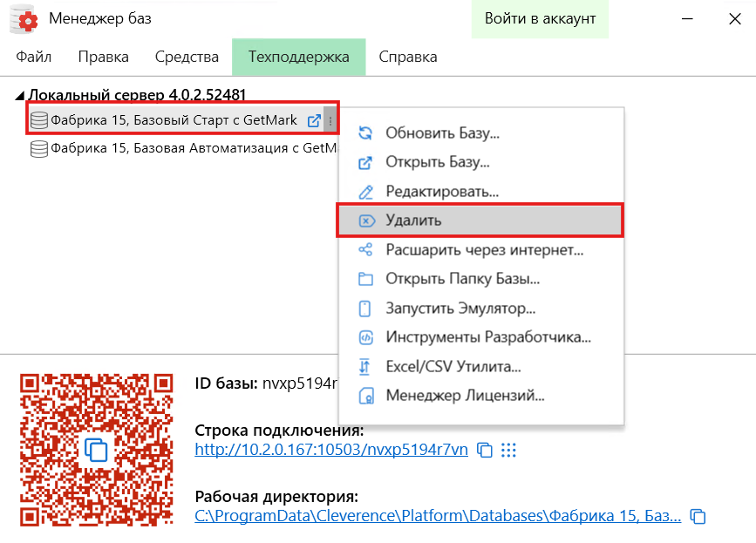Open the Средства menu
Image resolution: width=756 pixels, height=543 pixels.
(187, 57)
